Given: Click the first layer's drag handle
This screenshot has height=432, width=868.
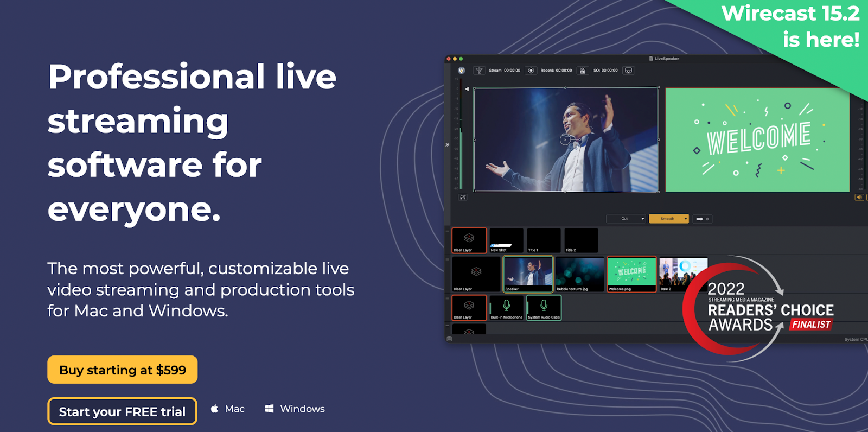Looking at the screenshot, I should (448, 231).
